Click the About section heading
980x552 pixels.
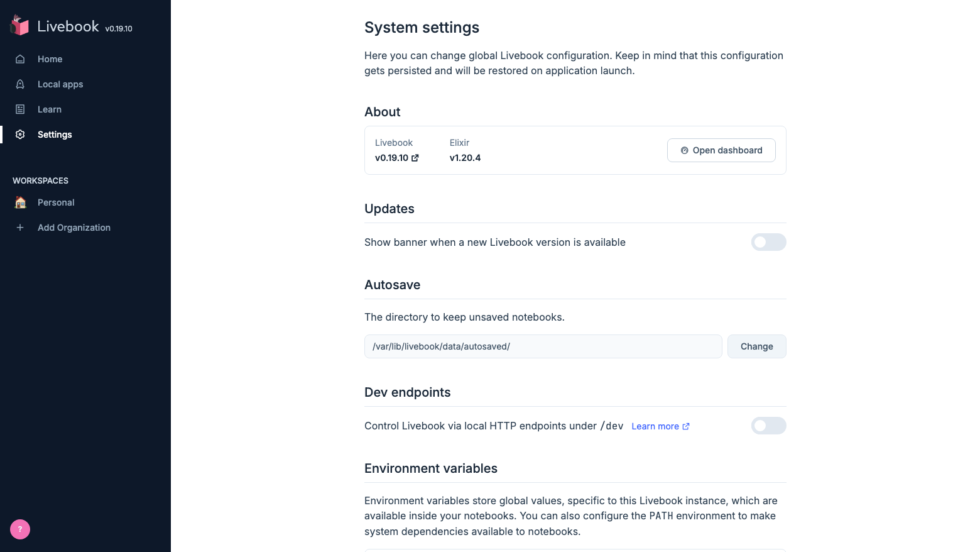click(x=383, y=112)
